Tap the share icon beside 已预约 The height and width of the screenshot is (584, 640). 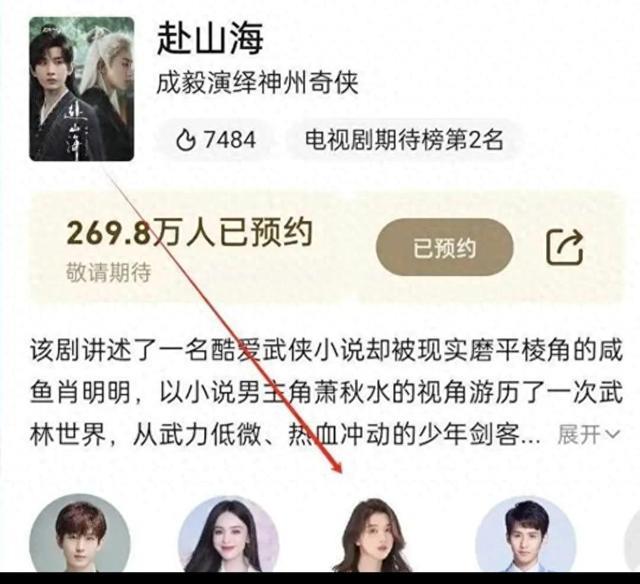tap(565, 247)
